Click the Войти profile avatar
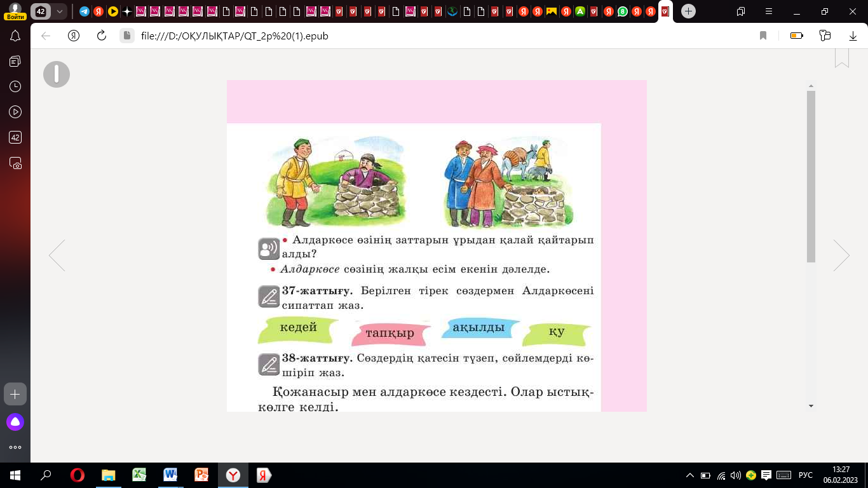 click(15, 11)
